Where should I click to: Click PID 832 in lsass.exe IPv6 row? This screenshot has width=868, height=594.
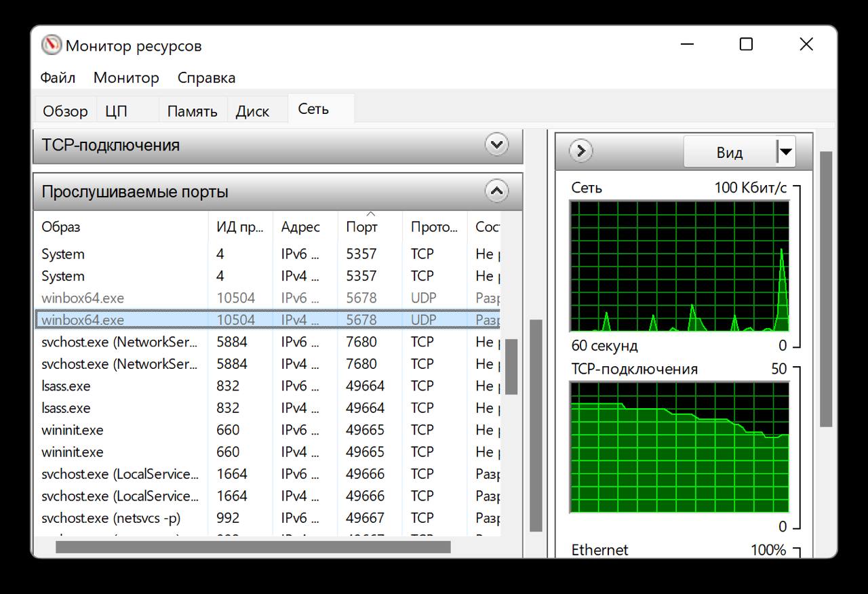pyautogui.click(x=228, y=386)
